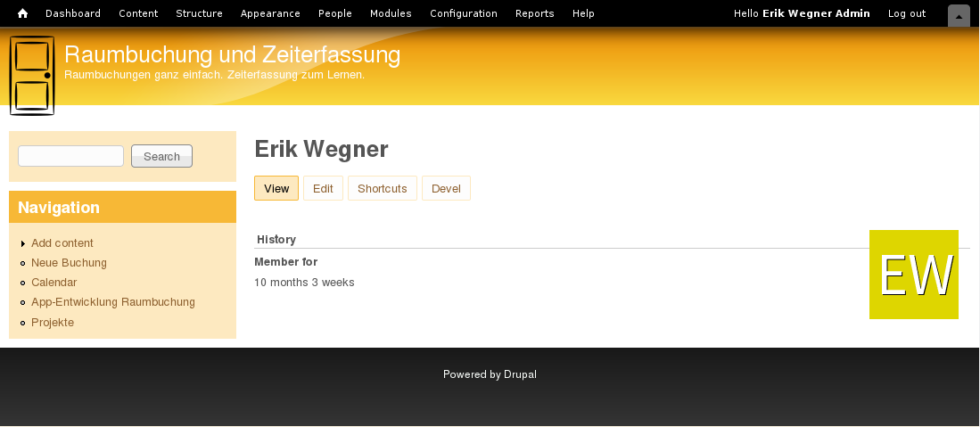Open the Dashboard admin menu
The image size is (980, 427).
[x=73, y=13]
